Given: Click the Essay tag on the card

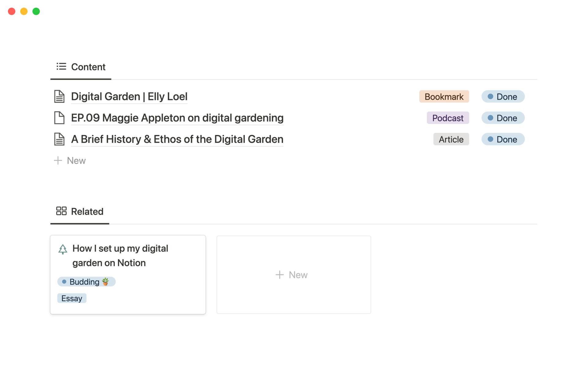Looking at the screenshot, I should (72, 298).
